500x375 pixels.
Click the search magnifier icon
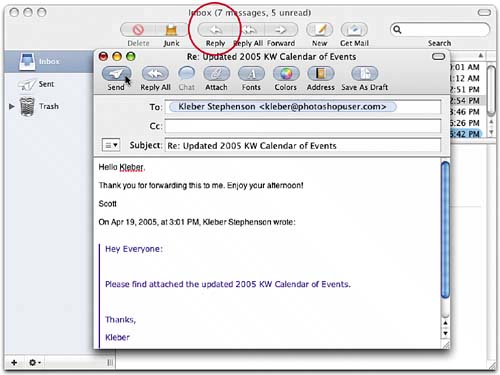pos(397,30)
